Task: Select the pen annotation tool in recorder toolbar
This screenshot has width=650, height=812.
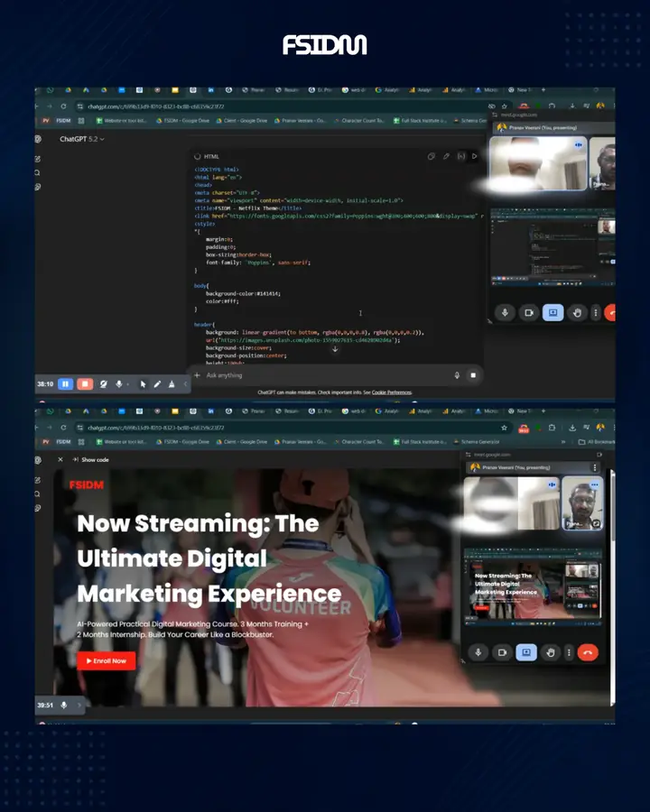Action: (x=157, y=383)
